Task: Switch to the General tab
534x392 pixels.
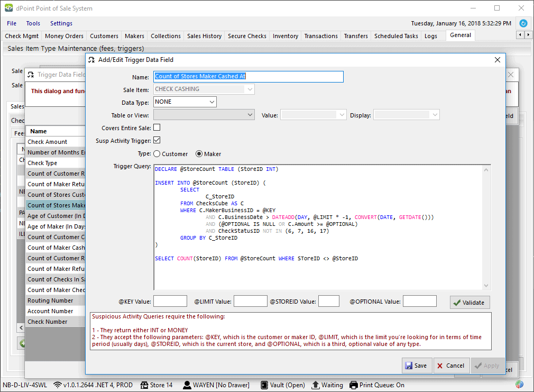Action: [x=461, y=35]
